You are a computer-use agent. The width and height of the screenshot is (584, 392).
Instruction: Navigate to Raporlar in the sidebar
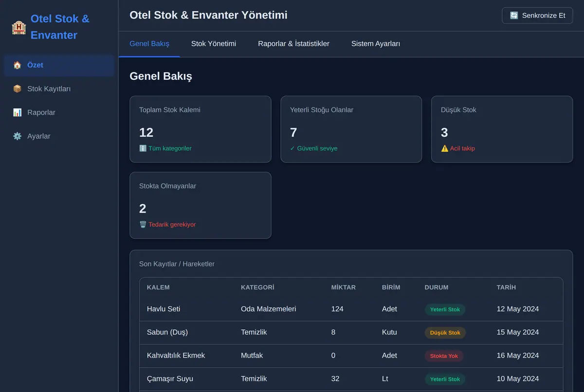click(59, 113)
